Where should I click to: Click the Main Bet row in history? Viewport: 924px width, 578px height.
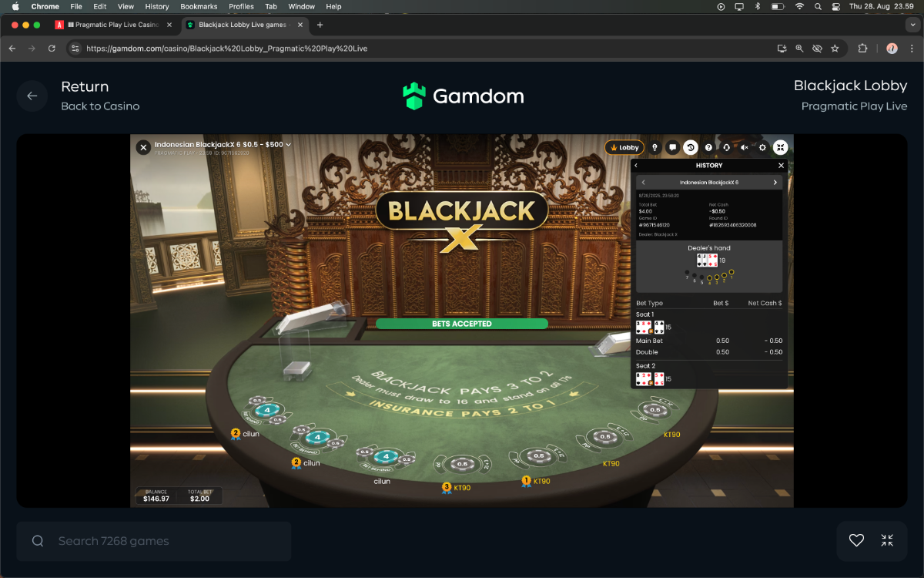click(x=709, y=341)
